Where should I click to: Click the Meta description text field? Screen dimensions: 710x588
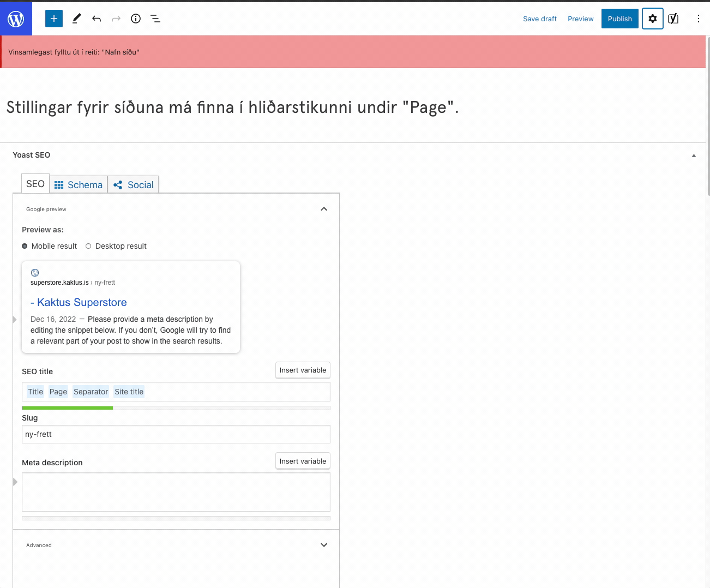[176, 492]
